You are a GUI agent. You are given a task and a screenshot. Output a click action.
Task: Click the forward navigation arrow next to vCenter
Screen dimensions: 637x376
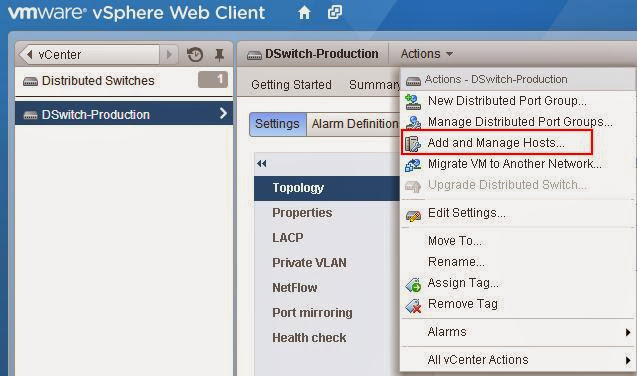click(x=169, y=54)
